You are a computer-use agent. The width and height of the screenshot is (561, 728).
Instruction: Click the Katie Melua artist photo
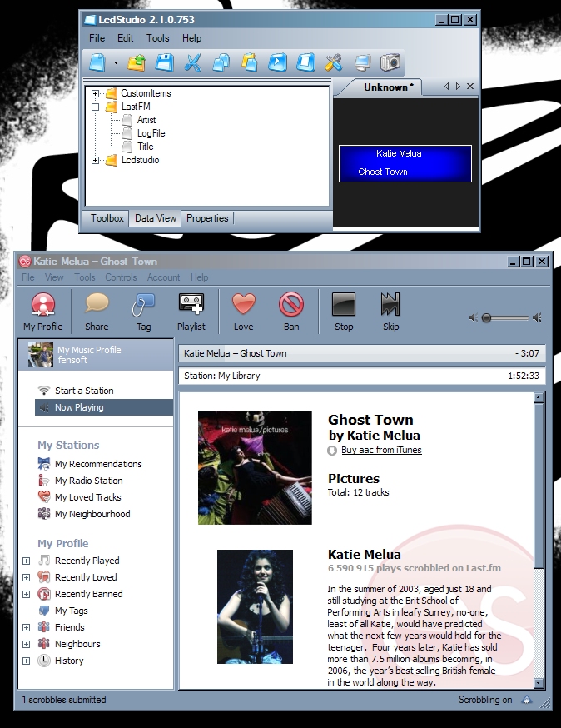[255, 607]
